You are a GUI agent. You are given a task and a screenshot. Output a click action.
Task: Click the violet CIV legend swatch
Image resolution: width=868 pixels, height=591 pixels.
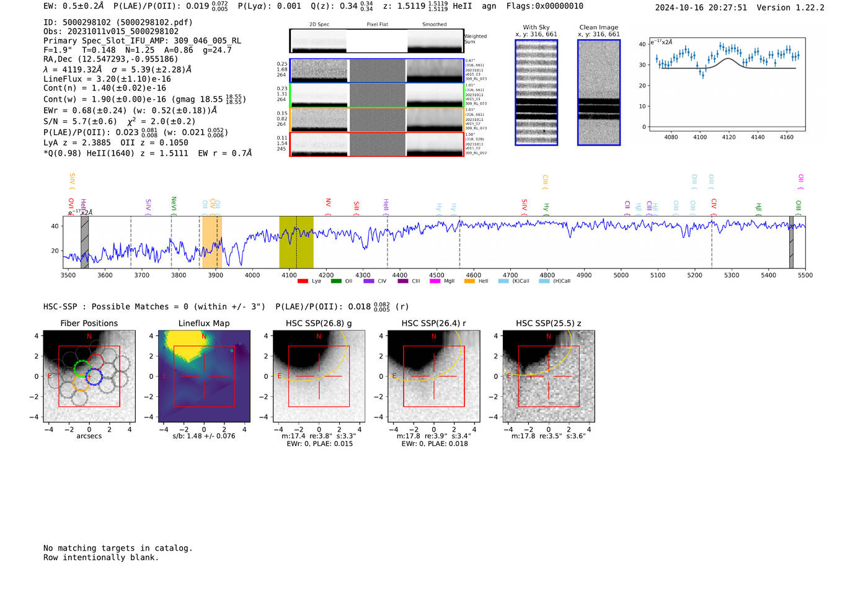tap(369, 281)
